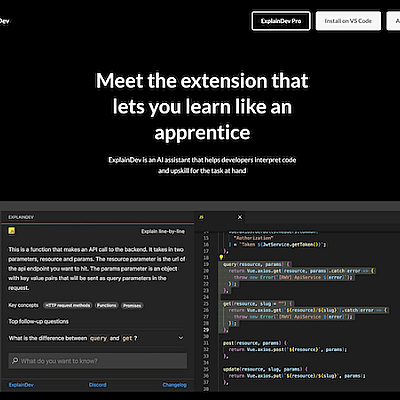Viewport: 400px width, 400px height.
Task: Select the Functions concept tag
Action: pyautogui.click(x=107, y=305)
